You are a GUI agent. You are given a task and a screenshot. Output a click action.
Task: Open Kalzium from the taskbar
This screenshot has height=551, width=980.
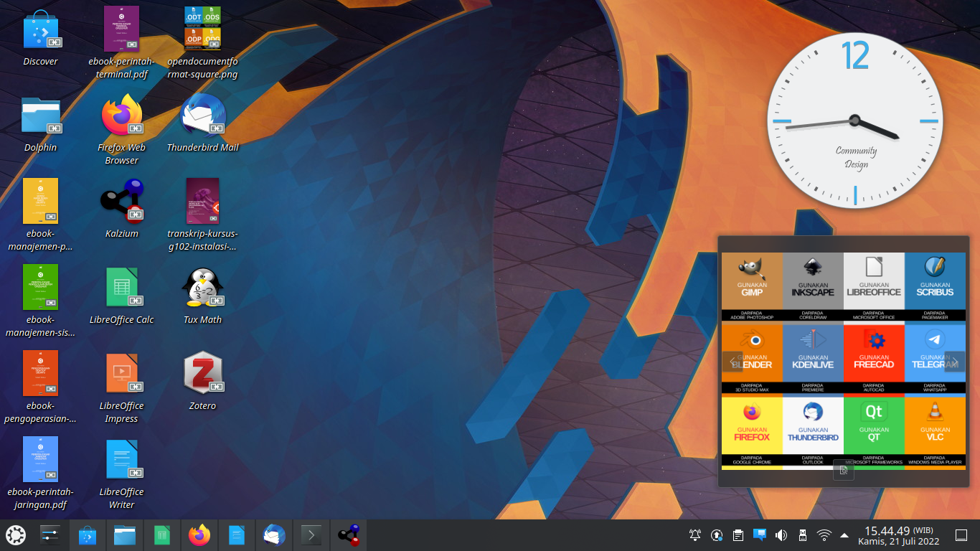(x=349, y=535)
